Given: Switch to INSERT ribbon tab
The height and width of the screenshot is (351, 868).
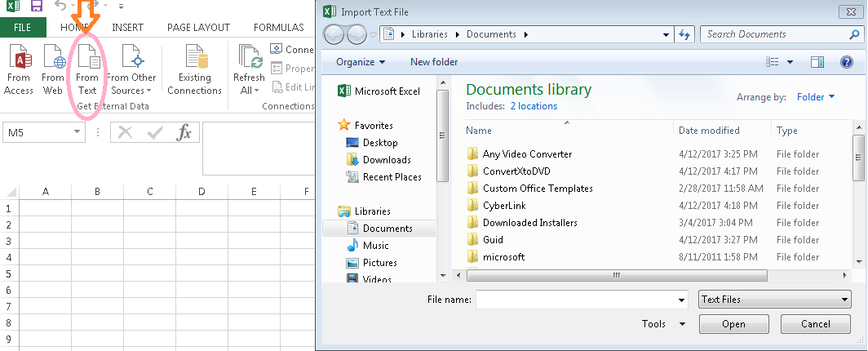Looking at the screenshot, I should 127,27.
